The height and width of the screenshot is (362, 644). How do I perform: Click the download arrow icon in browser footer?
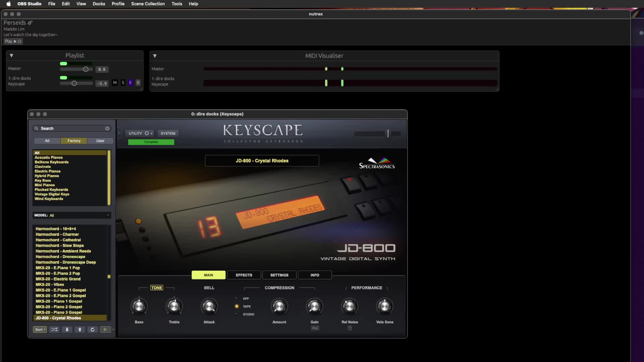click(x=67, y=329)
